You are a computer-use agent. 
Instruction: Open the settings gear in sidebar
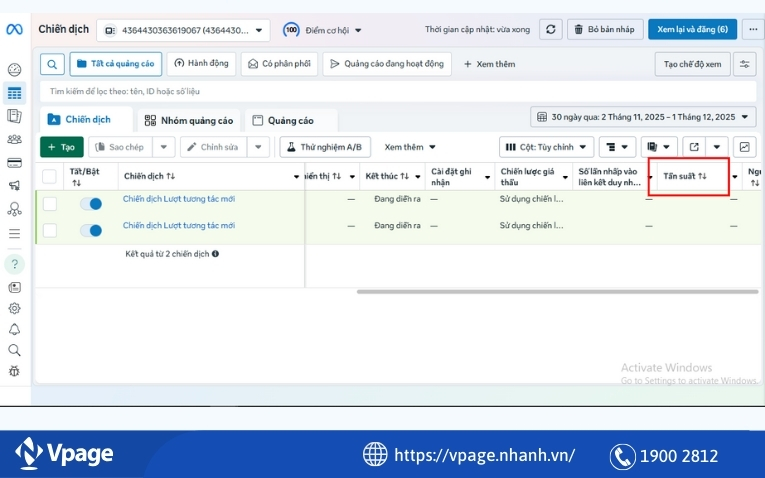point(14,308)
